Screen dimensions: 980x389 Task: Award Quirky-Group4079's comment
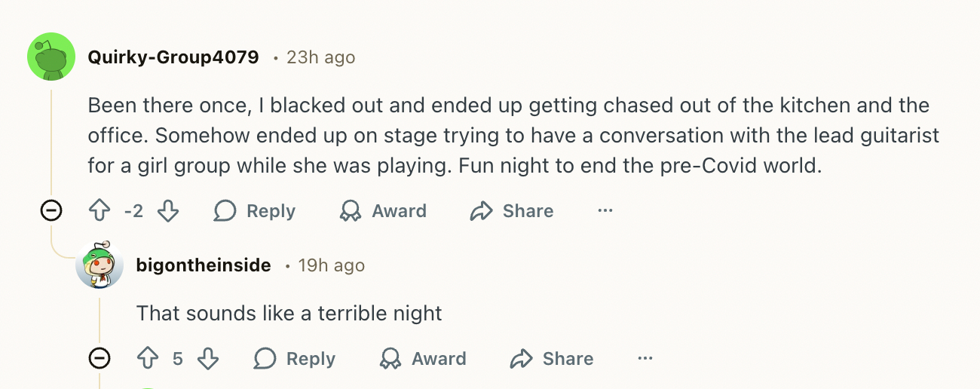pos(383,211)
